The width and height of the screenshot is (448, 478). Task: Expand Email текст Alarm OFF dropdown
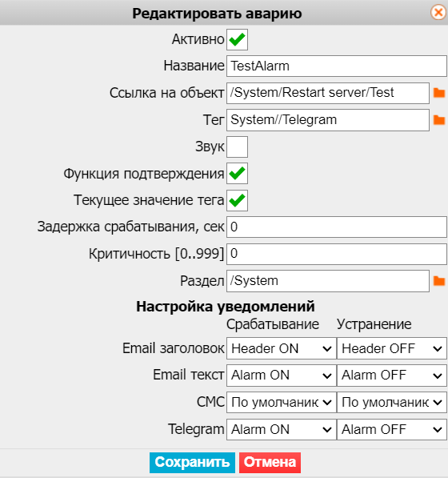pyautogui.click(x=392, y=375)
